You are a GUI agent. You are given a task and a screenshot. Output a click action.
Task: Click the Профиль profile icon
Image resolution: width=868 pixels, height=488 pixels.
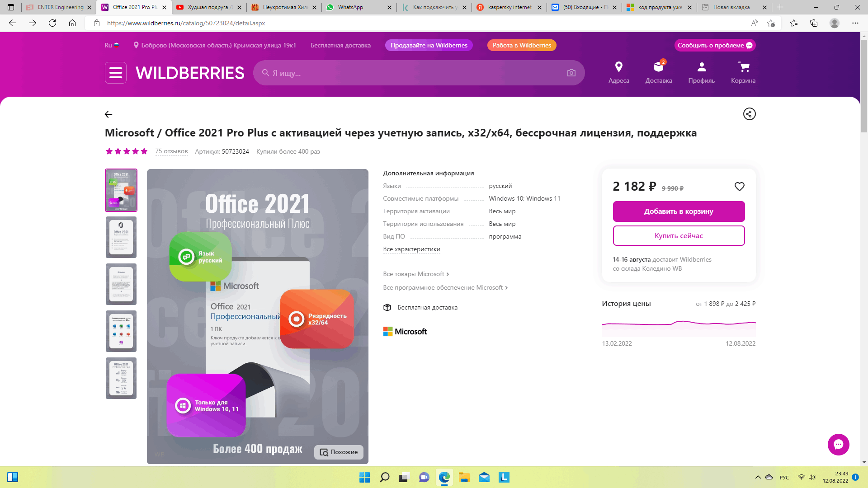point(700,71)
